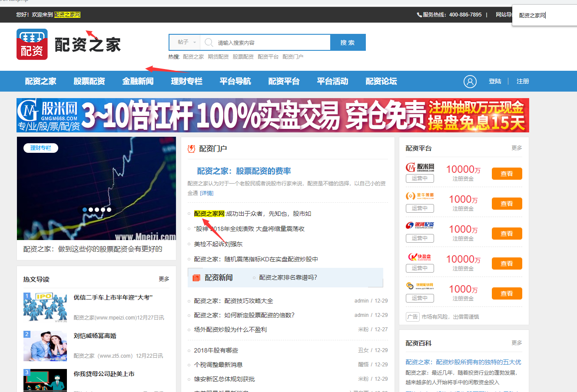Open article 配资之家排名靠谱吗?
Viewport: 577px width, 392px height.
click(x=288, y=277)
